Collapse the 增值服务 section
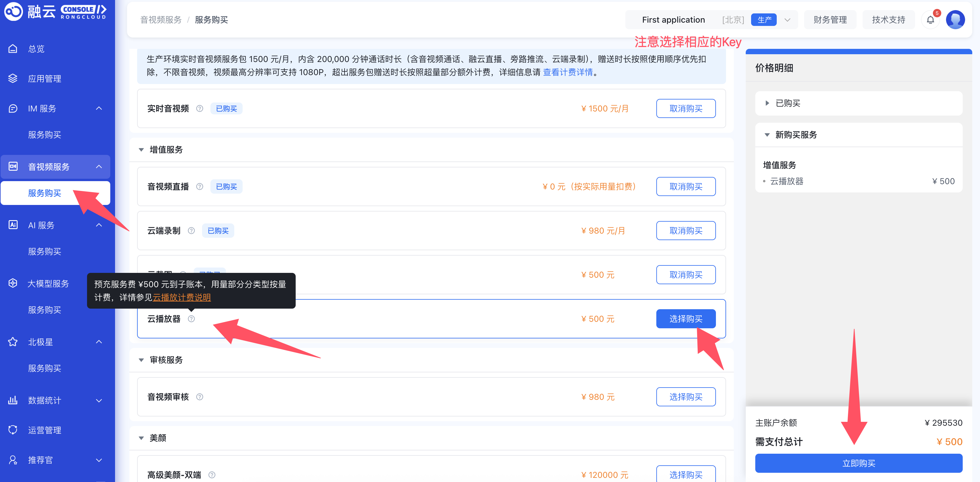The width and height of the screenshot is (980, 482). [141, 150]
